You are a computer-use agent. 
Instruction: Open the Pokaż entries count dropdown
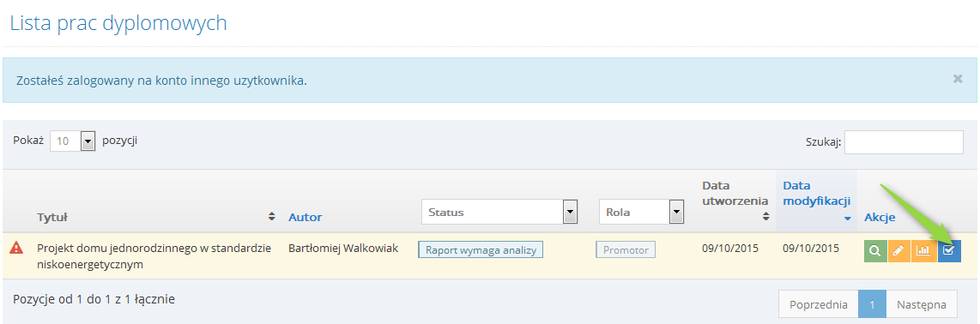coord(72,141)
